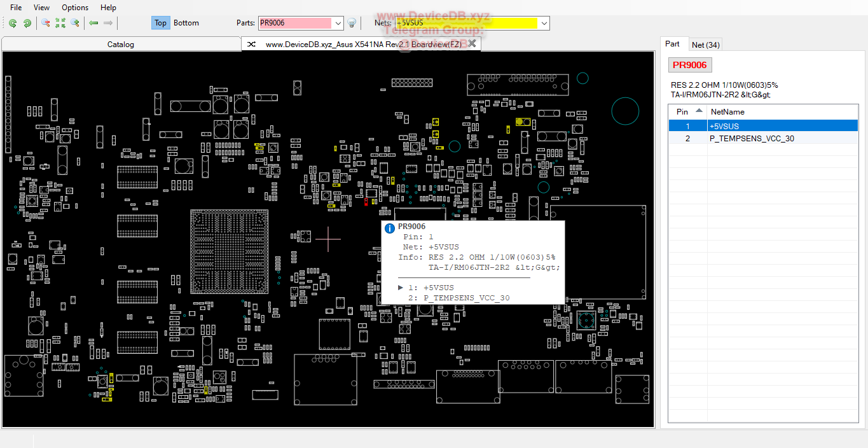The width and height of the screenshot is (868, 448).
Task: Rotate the board view counterclockwise
Action: coord(13,23)
